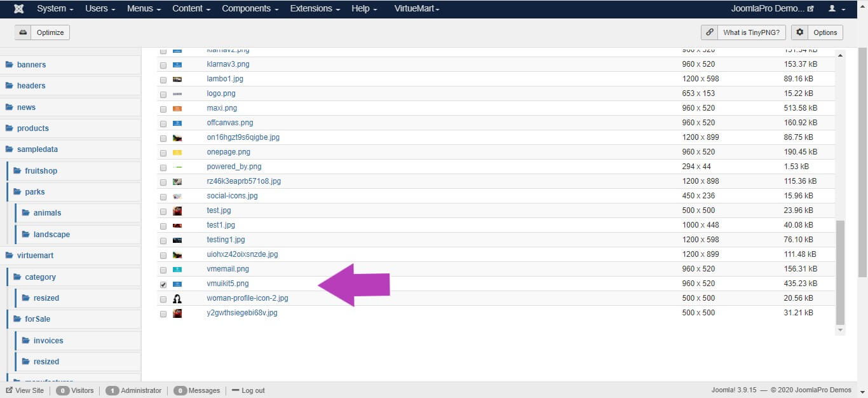Click the View Site external link icon
The image size is (868, 398).
tap(10, 390)
